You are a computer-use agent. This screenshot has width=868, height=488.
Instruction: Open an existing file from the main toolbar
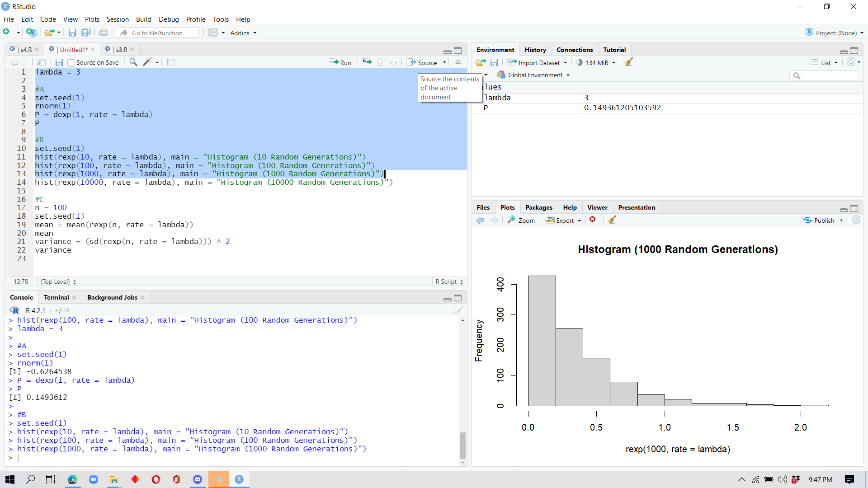click(48, 32)
